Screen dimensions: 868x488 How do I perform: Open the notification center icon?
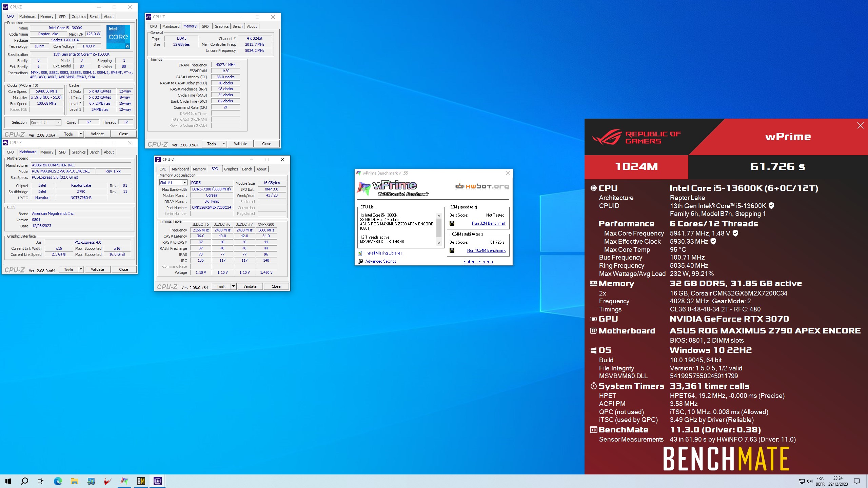point(857,481)
